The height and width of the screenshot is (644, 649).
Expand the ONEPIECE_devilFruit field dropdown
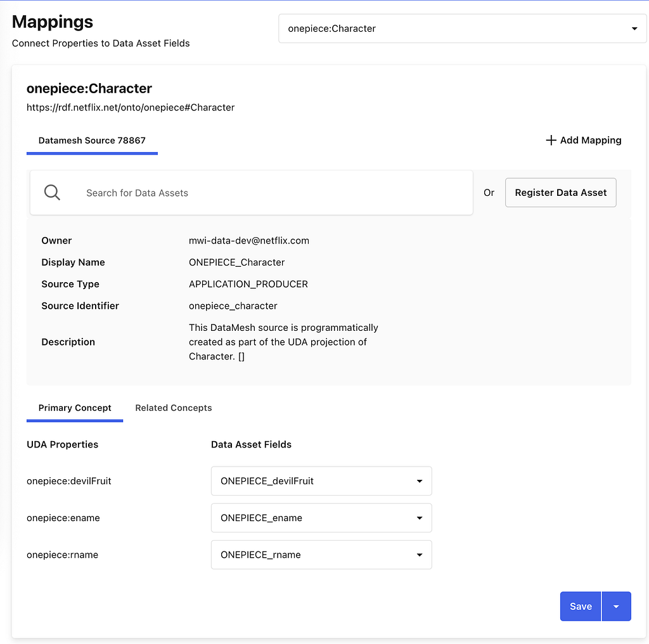[321, 481]
